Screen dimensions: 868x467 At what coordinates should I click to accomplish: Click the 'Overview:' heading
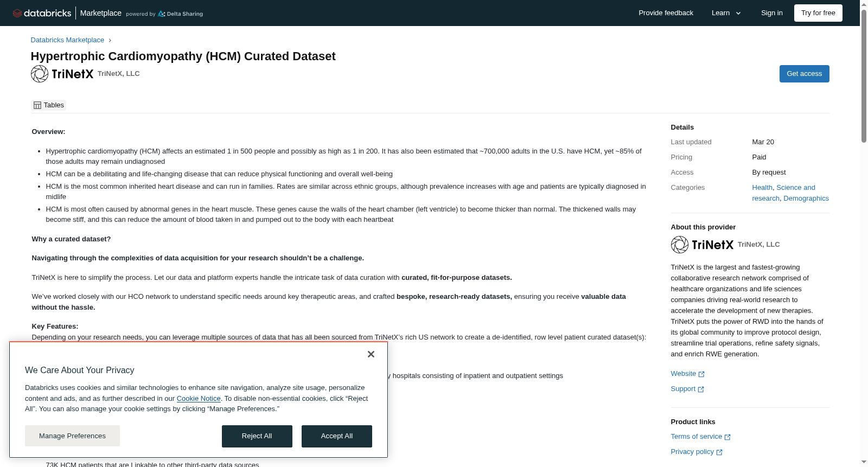48,132
